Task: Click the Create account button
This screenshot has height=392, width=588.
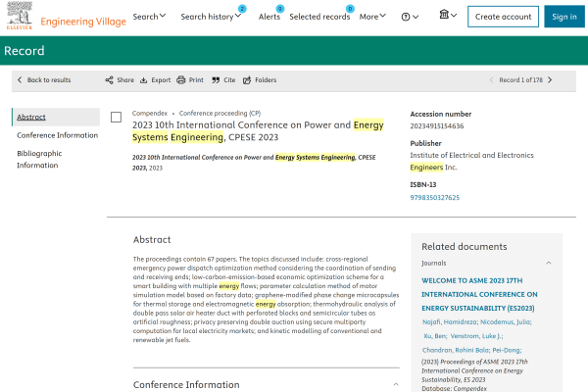Action: coord(503,17)
